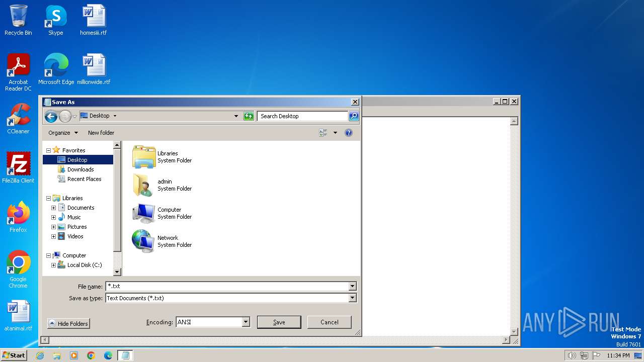Click New folder in dialog toolbar
644x362 pixels.
[101, 133]
